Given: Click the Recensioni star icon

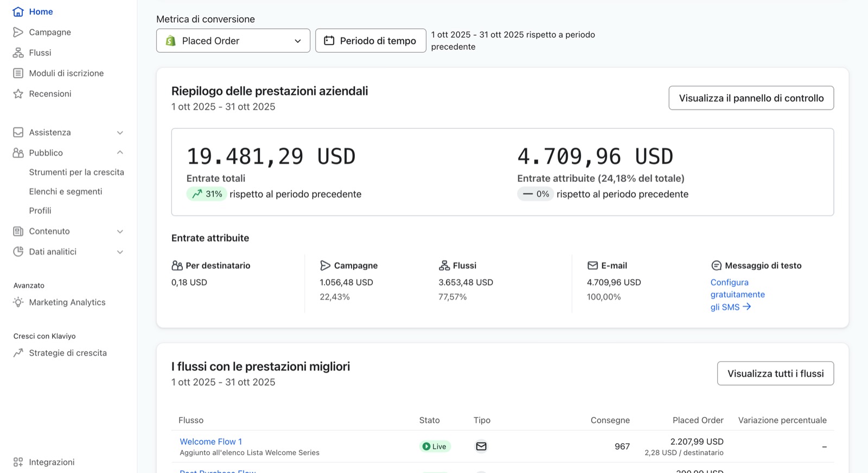Looking at the screenshot, I should pyautogui.click(x=18, y=94).
